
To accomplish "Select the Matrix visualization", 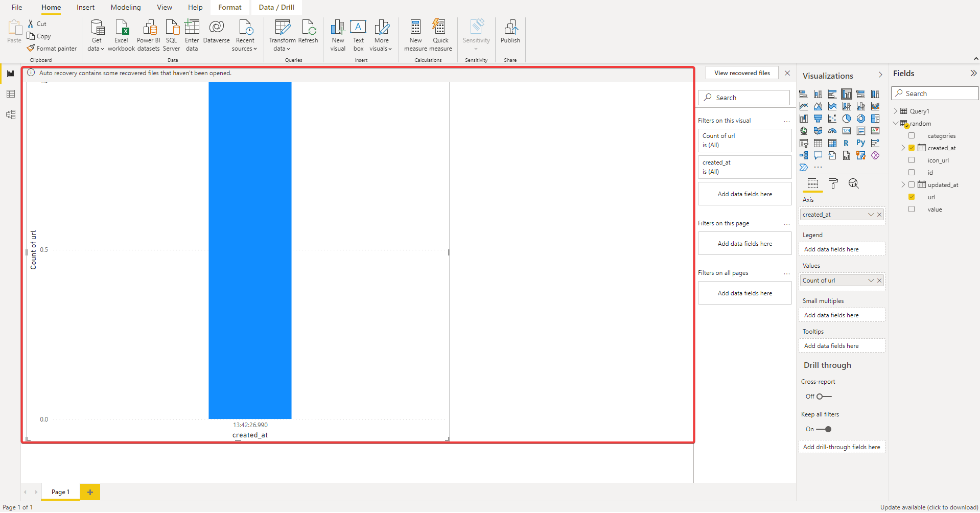I will [x=832, y=143].
